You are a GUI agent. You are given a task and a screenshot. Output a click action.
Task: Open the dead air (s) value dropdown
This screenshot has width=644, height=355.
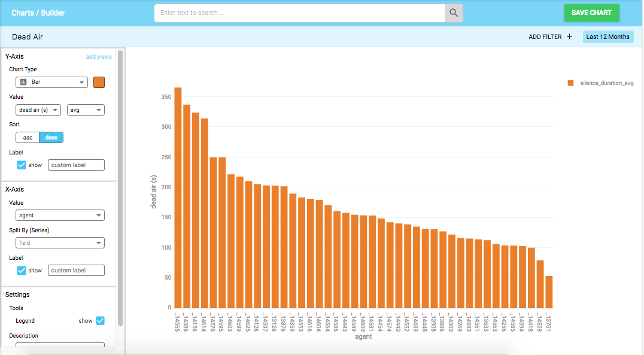point(38,110)
